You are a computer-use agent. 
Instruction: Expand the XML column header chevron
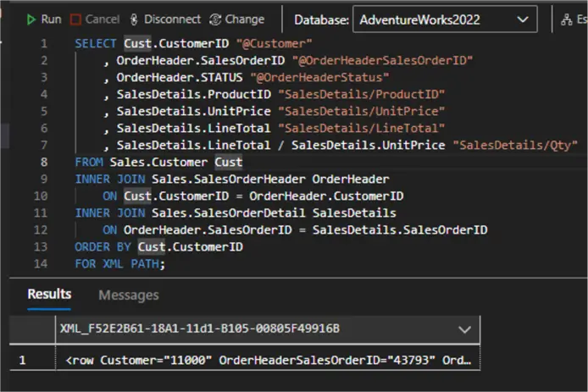coord(463,329)
